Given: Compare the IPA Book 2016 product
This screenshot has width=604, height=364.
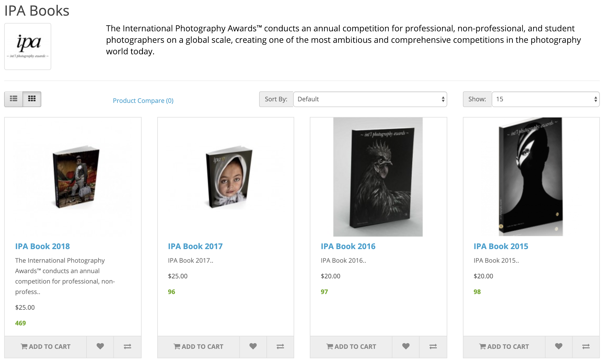Looking at the screenshot, I should tap(433, 347).
